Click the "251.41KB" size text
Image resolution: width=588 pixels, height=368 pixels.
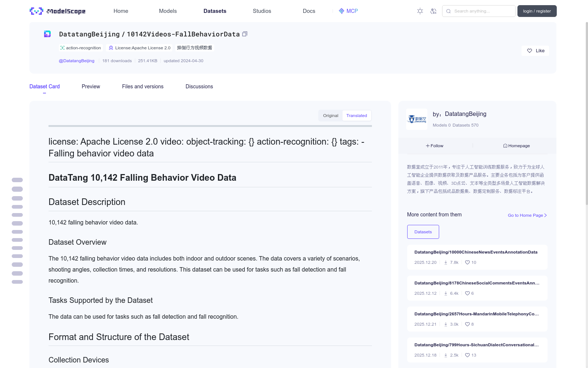tap(148, 61)
